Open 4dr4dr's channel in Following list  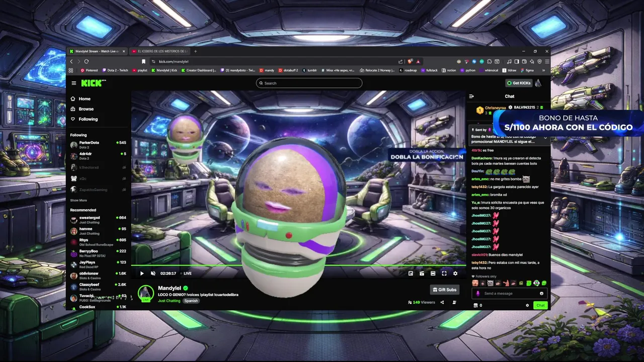pos(98,155)
